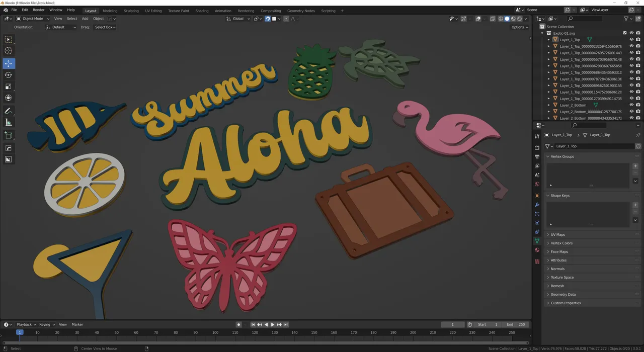Open the Material properties tab
Viewport: 644px width, 352px height.
pyautogui.click(x=537, y=250)
